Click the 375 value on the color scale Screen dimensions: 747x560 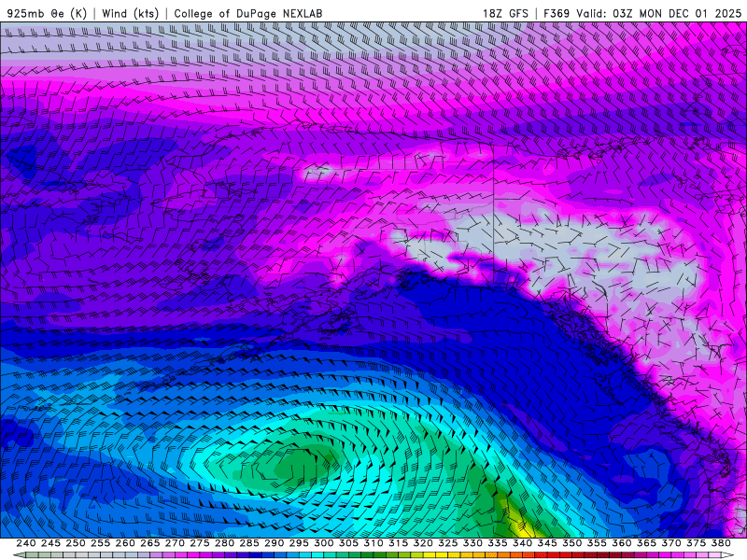pos(696,543)
